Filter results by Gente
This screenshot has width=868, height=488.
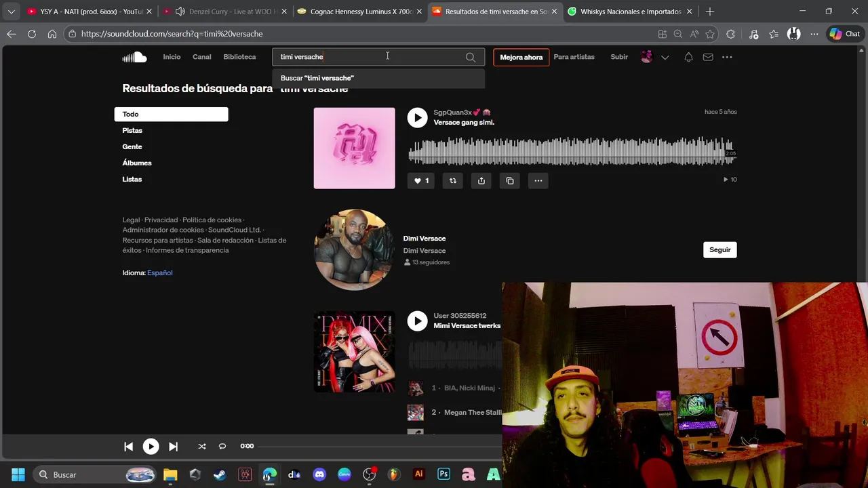click(132, 146)
